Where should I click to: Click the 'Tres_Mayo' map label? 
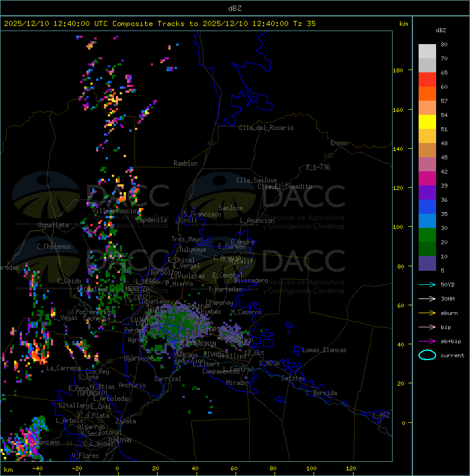click(x=186, y=239)
